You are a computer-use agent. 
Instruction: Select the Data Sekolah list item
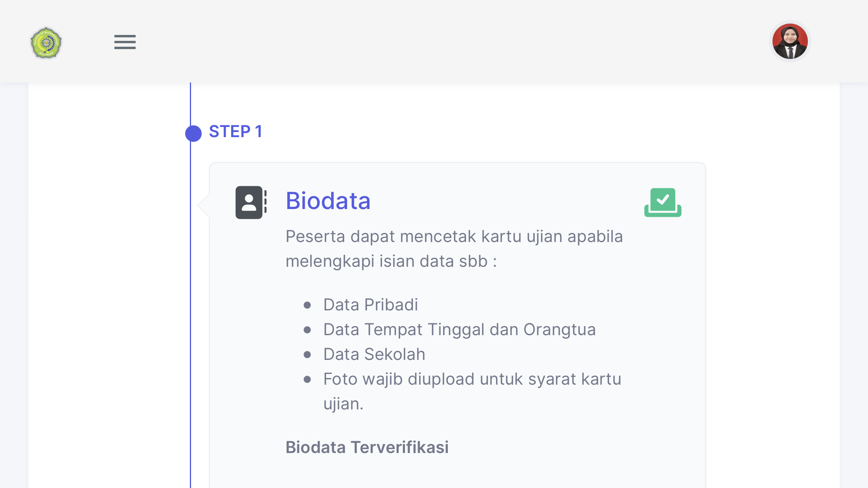pos(374,354)
